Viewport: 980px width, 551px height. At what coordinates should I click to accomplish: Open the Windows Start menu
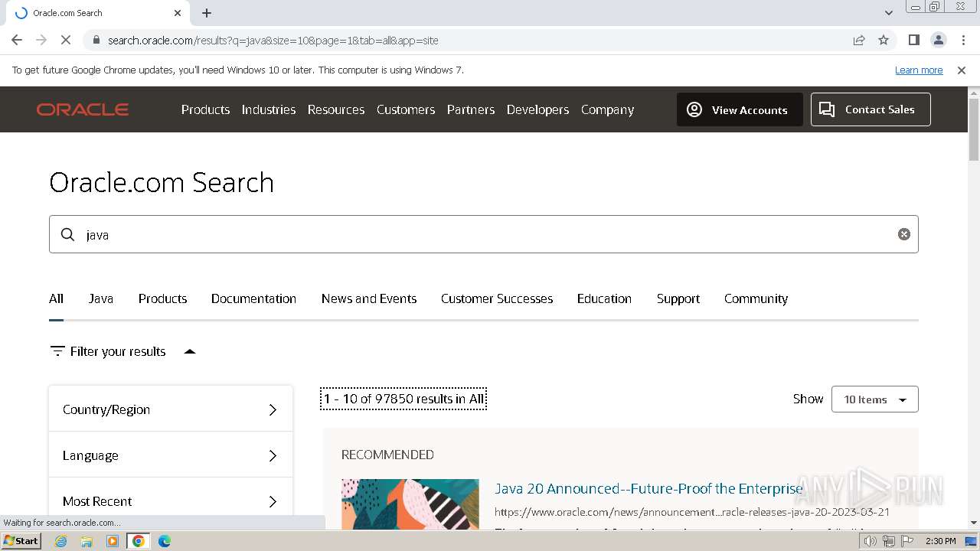(x=21, y=541)
